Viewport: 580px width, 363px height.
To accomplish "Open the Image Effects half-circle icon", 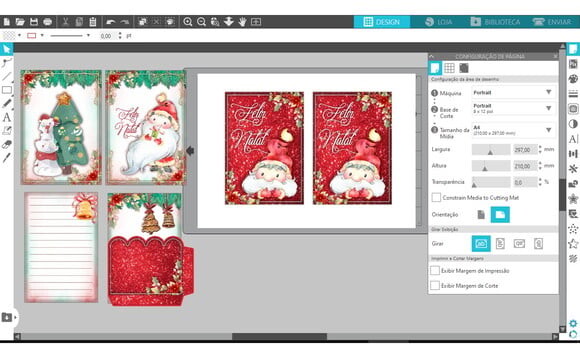I will 573,124.
